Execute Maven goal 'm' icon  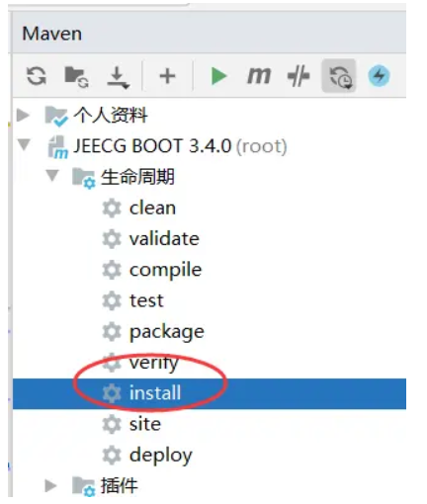pos(259,76)
